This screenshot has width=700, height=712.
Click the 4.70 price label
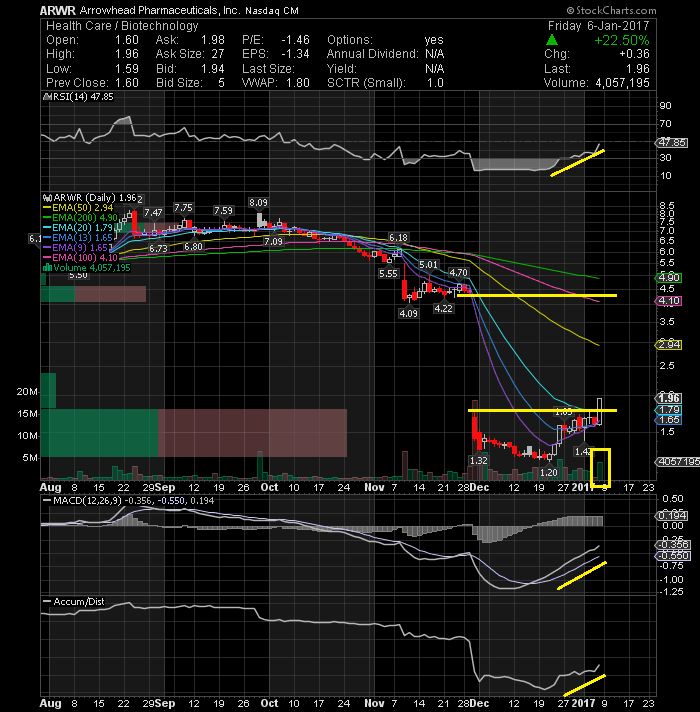[x=458, y=272]
